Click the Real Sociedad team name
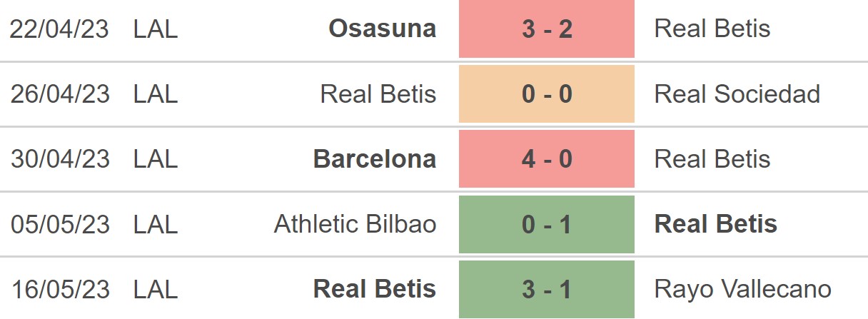868x319 pixels. [737, 94]
